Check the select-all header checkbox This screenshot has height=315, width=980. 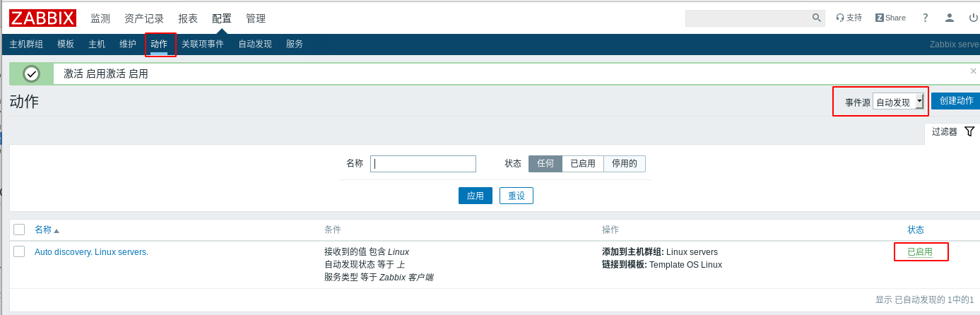[x=19, y=230]
